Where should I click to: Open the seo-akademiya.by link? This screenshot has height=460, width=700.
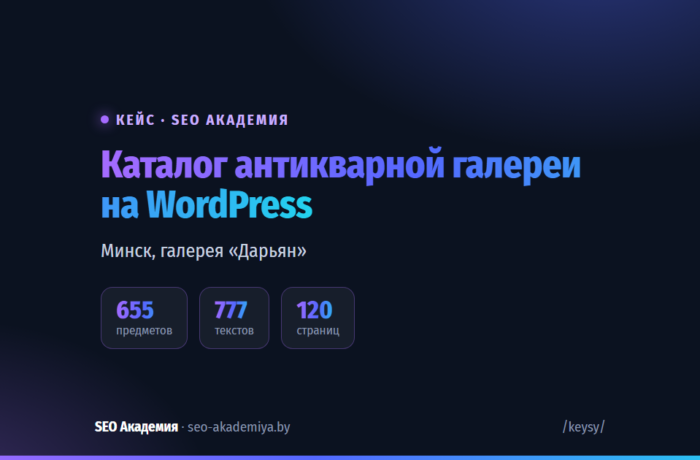[x=239, y=427]
